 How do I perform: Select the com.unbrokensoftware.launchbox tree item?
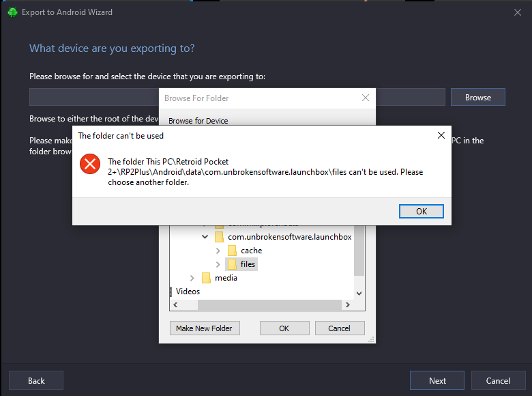(x=289, y=237)
